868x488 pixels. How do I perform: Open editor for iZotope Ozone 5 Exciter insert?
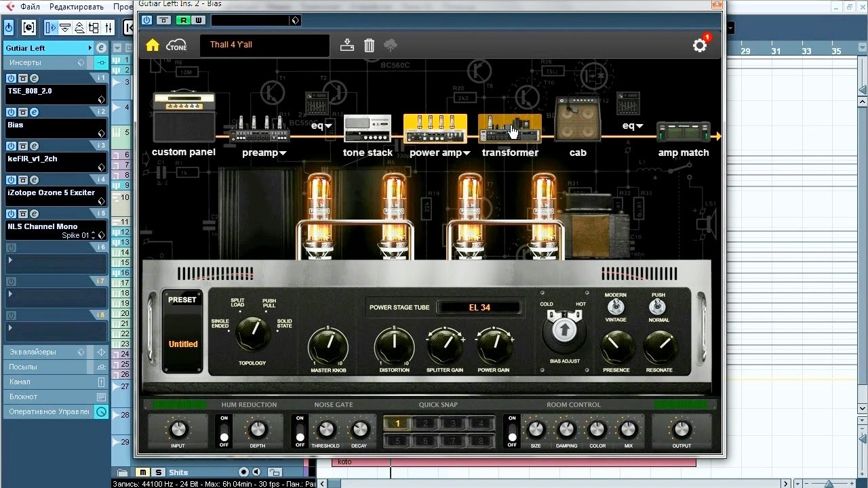pos(33,180)
